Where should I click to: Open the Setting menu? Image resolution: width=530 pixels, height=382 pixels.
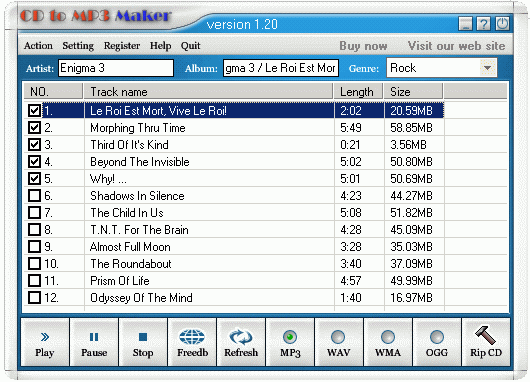tap(78, 46)
